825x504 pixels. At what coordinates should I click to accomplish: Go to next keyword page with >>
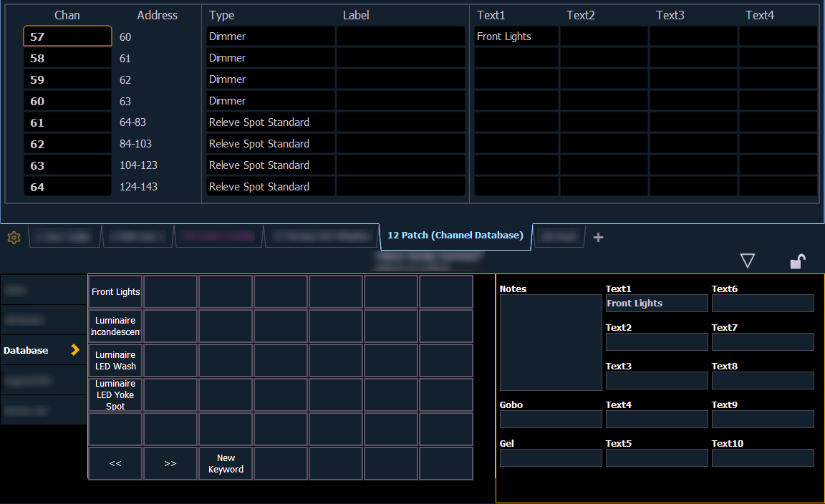coord(170,463)
